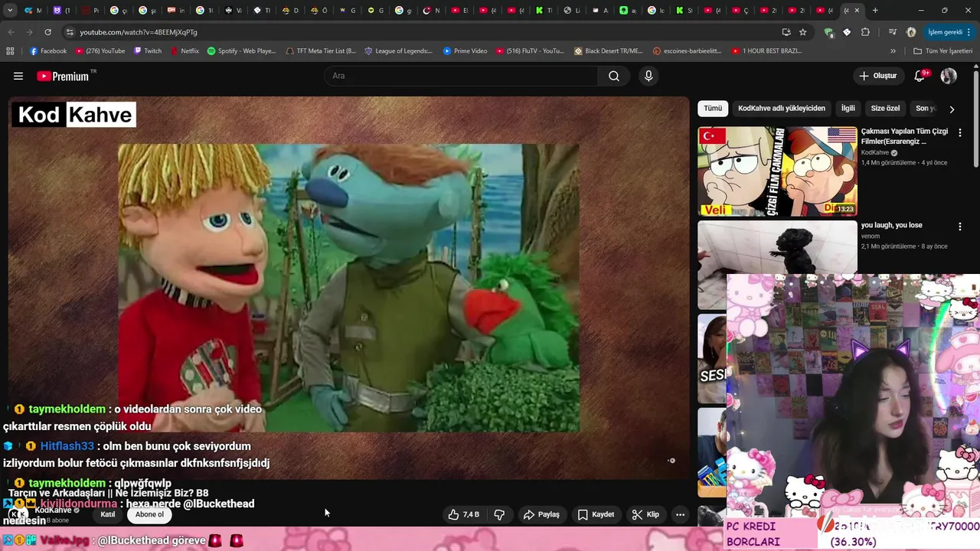The width and height of the screenshot is (980, 551).
Task: Open the Netflix bookmark
Action: [185, 51]
